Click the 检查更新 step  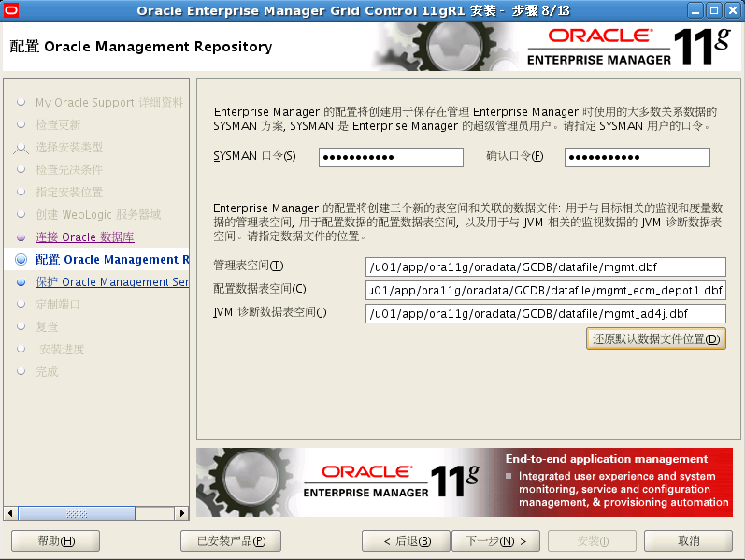[x=58, y=124]
